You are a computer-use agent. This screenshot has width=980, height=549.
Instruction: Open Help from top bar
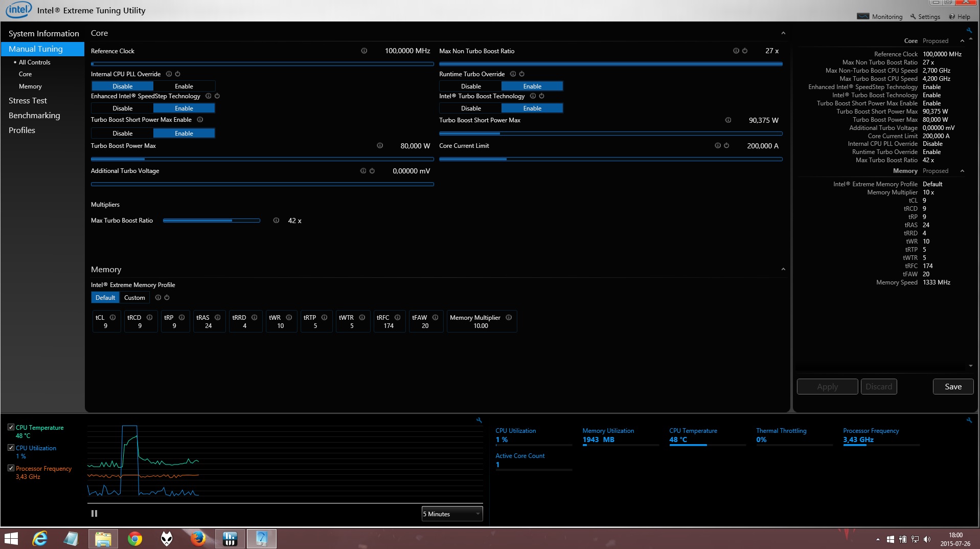pos(960,16)
